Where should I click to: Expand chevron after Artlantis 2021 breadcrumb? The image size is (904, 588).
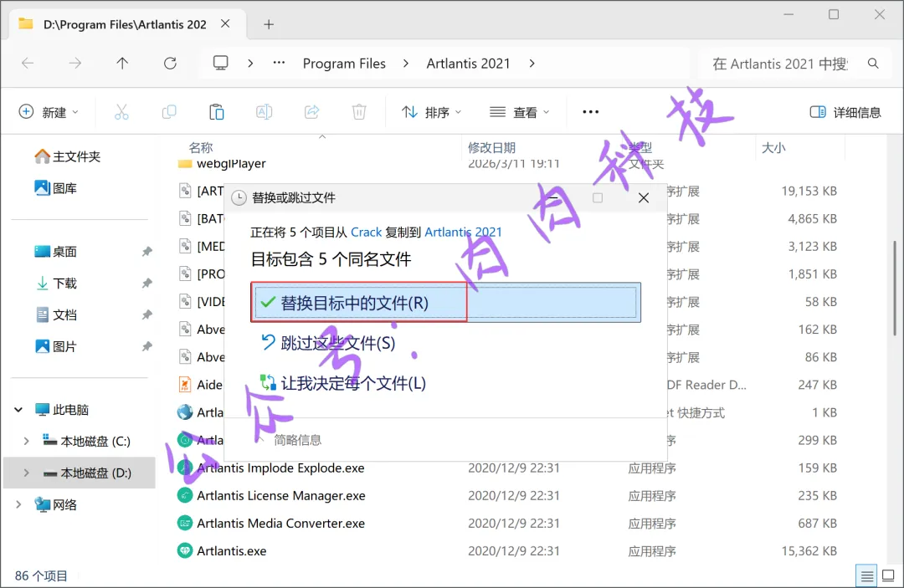pos(532,64)
